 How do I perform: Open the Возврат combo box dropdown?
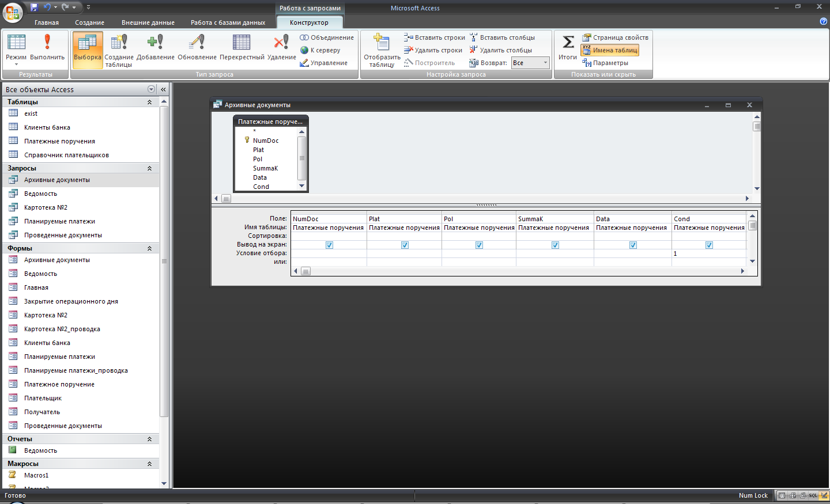coord(545,63)
